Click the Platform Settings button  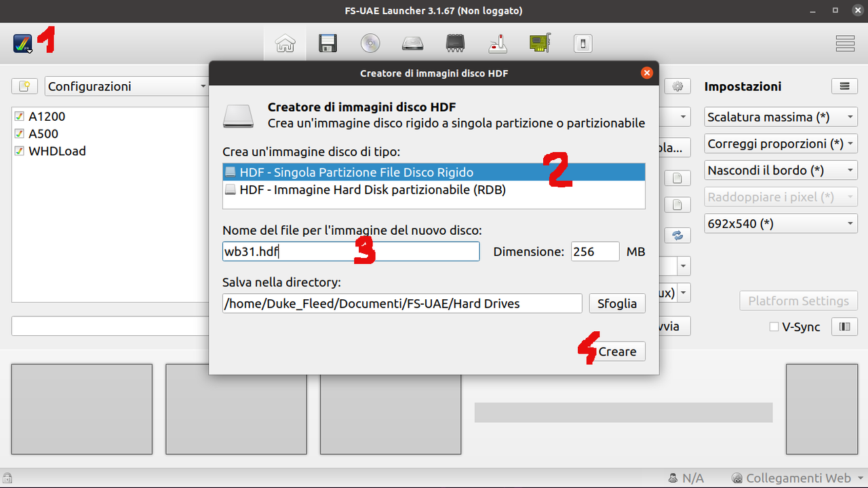pos(799,301)
